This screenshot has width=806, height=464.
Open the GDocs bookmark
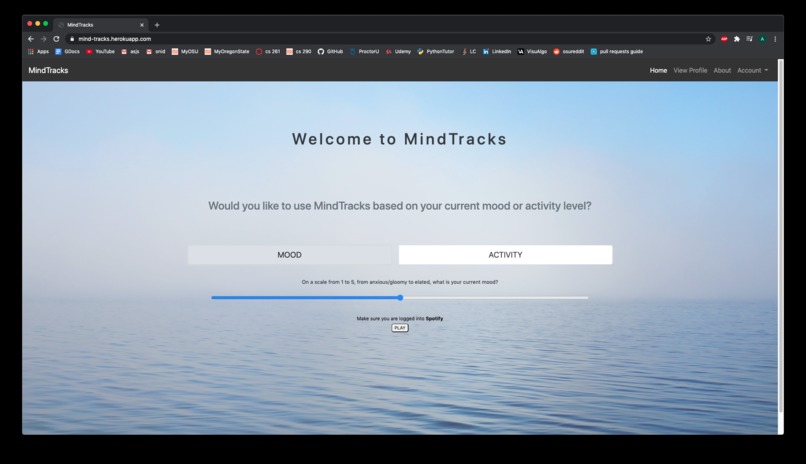coord(67,51)
